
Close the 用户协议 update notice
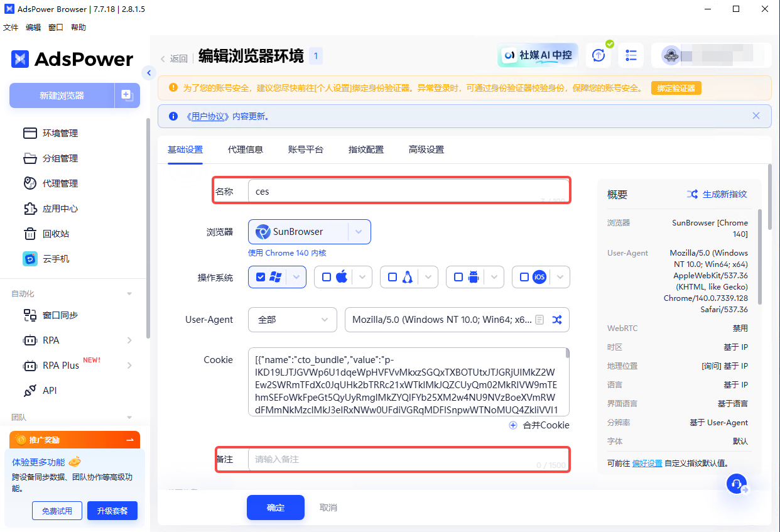(756, 116)
